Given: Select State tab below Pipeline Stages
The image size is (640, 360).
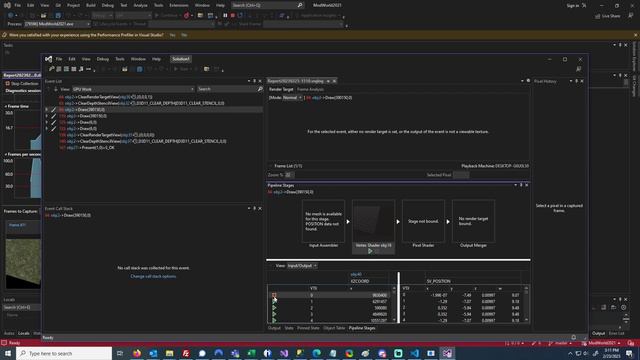Looking at the screenshot, I should pyautogui.click(x=289, y=328).
